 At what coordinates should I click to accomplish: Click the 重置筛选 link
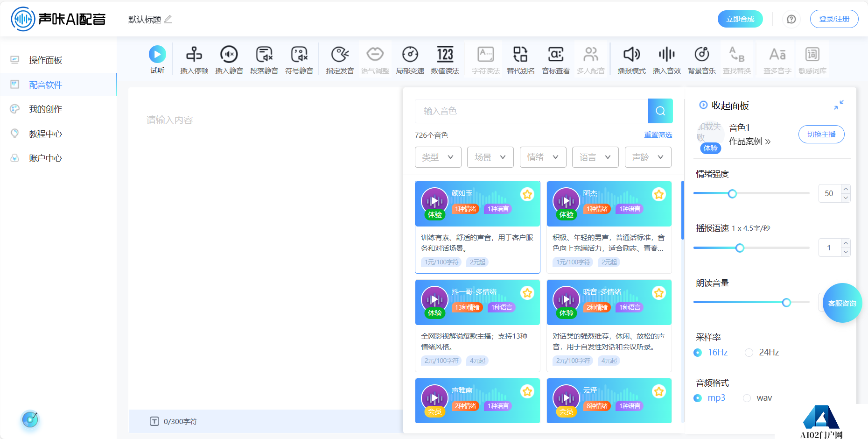[658, 135]
